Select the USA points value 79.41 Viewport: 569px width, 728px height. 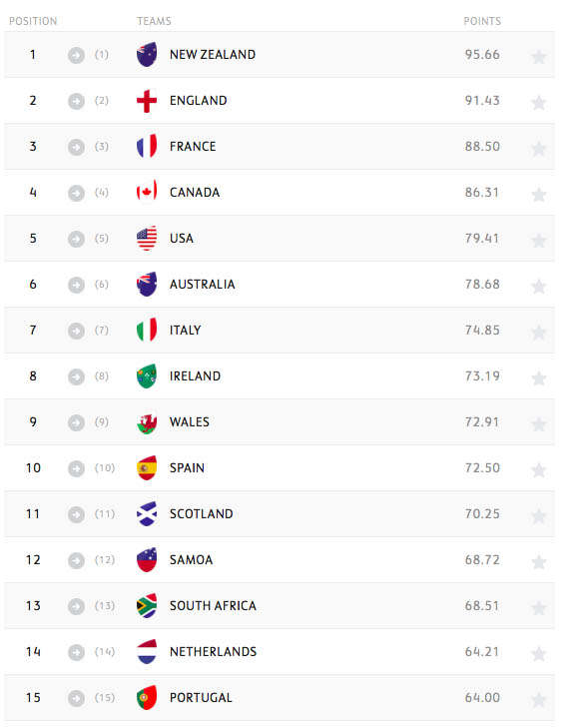pyautogui.click(x=482, y=239)
